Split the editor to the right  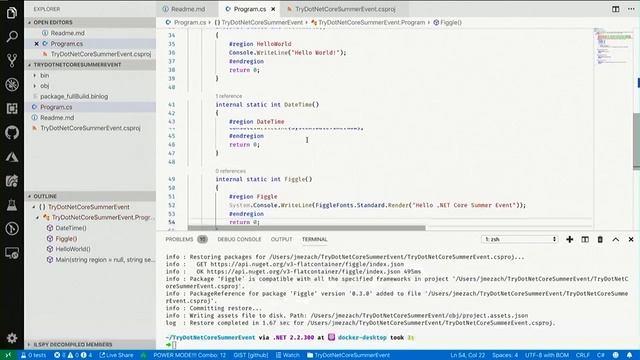coord(615,9)
